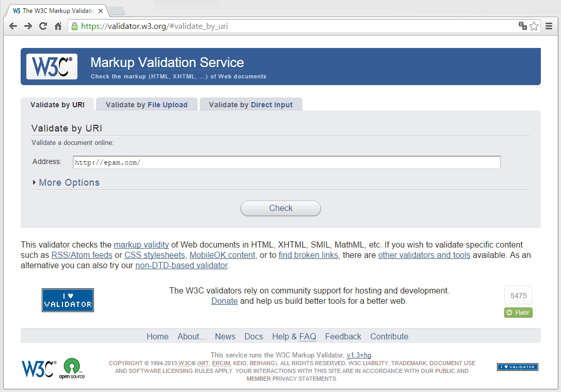Click the open source logo in the footer

[x=72, y=367]
